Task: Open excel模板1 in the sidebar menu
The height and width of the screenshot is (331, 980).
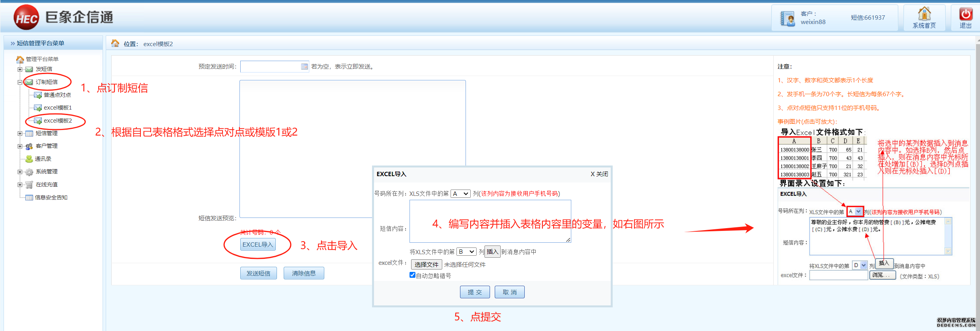Action: pyautogui.click(x=58, y=108)
